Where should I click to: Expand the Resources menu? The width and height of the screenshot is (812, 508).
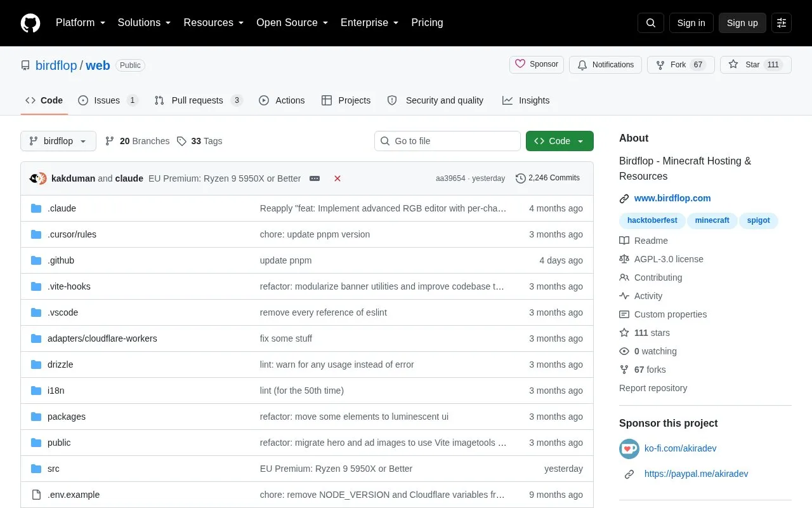point(214,23)
